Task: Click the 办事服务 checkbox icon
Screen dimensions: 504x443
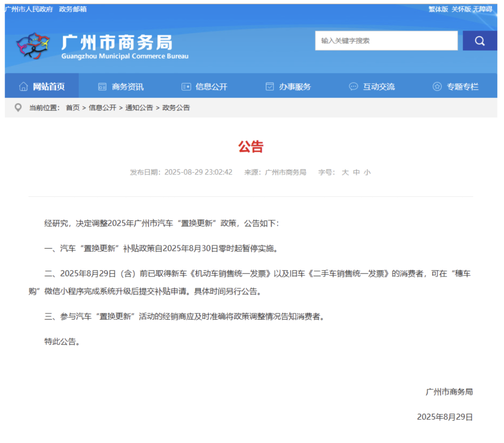Action: pos(270,87)
